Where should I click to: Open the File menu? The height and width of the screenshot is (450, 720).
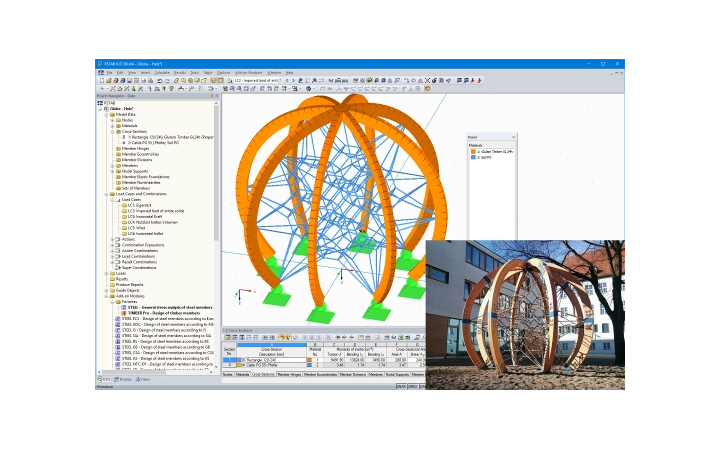tap(109, 73)
